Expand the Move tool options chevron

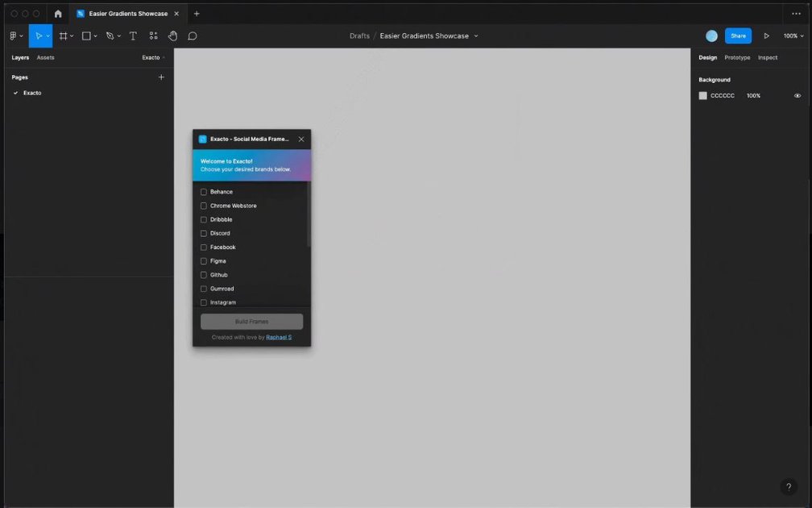(48, 35)
